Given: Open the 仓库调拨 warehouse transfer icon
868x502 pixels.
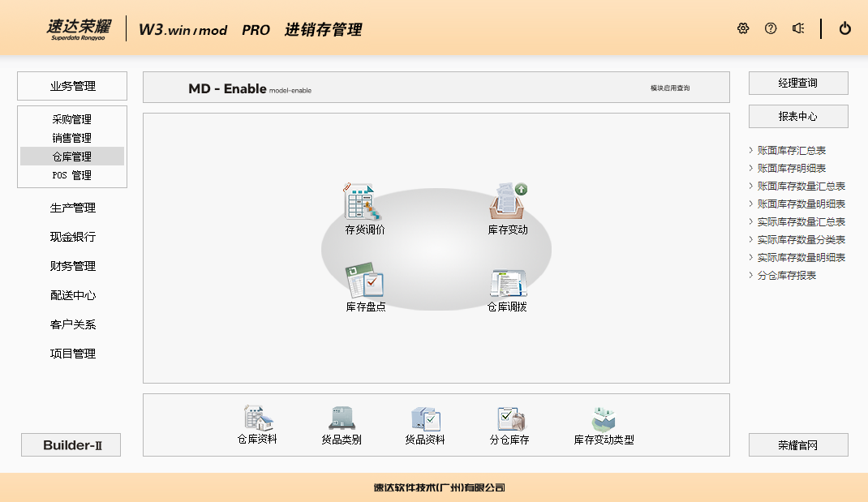Looking at the screenshot, I should [x=508, y=283].
